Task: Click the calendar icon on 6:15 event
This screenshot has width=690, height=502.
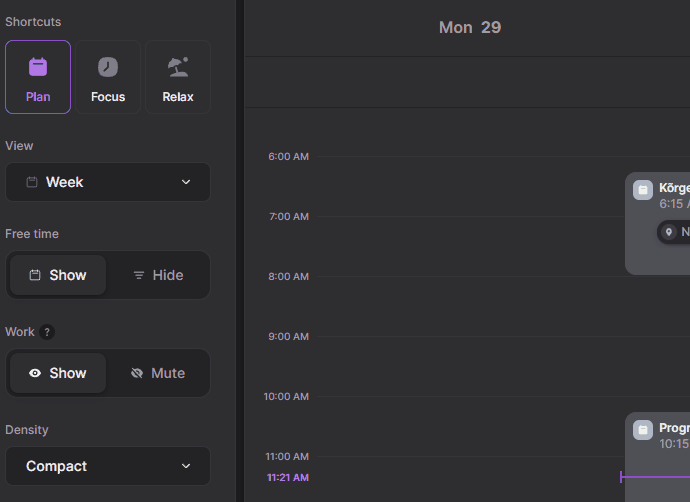Action: pos(643,190)
